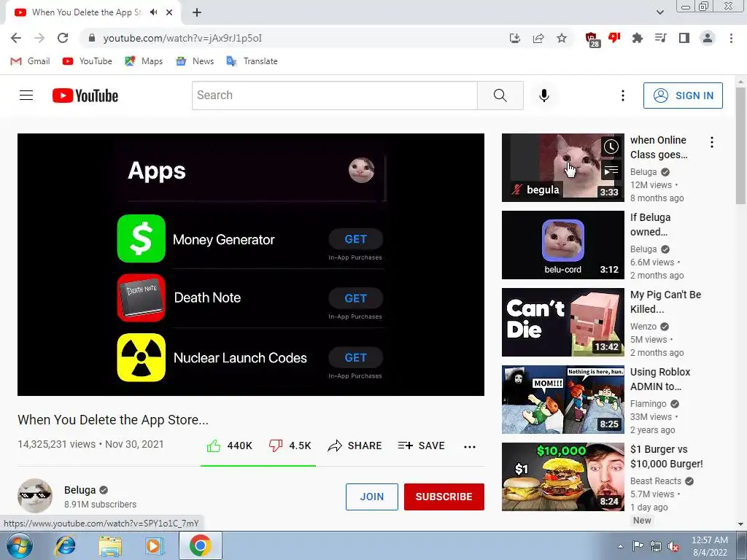The width and height of the screenshot is (747, 560).
Task: Click the YouTube logo to go home
Action: click(x=85, y=96)
